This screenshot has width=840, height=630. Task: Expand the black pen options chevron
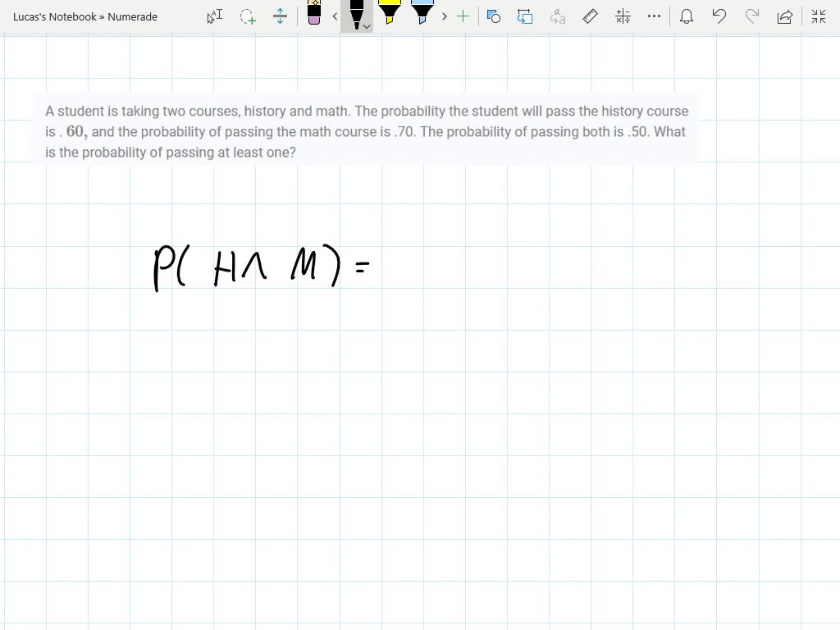point(366,26)
